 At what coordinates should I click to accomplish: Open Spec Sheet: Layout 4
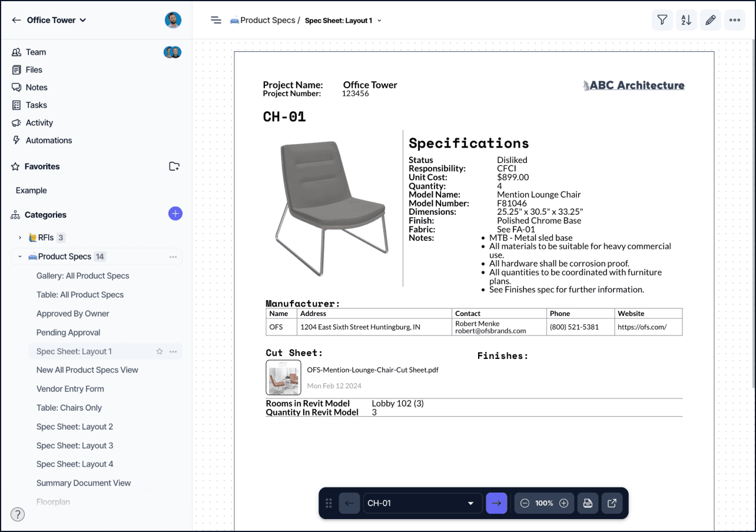pos(75,464)
